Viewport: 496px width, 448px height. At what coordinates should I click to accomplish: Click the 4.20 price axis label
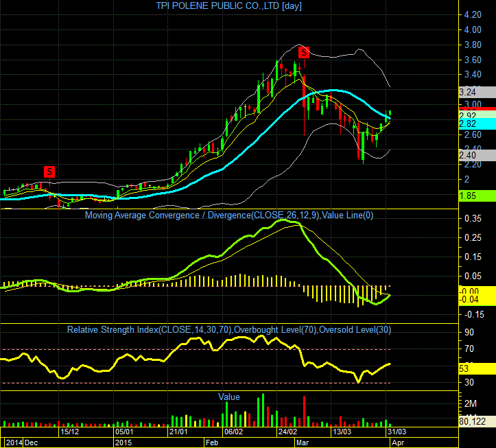(x=473, y=15)
